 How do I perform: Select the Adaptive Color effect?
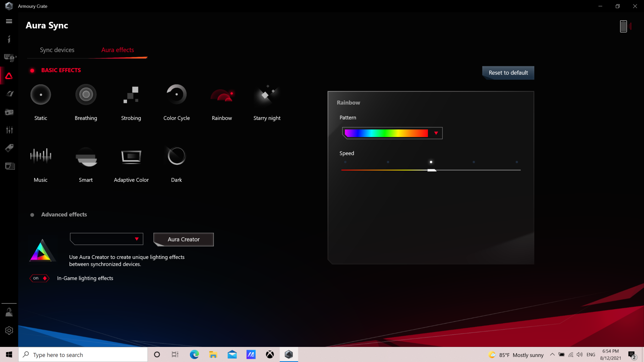click(x=131, y=156)
